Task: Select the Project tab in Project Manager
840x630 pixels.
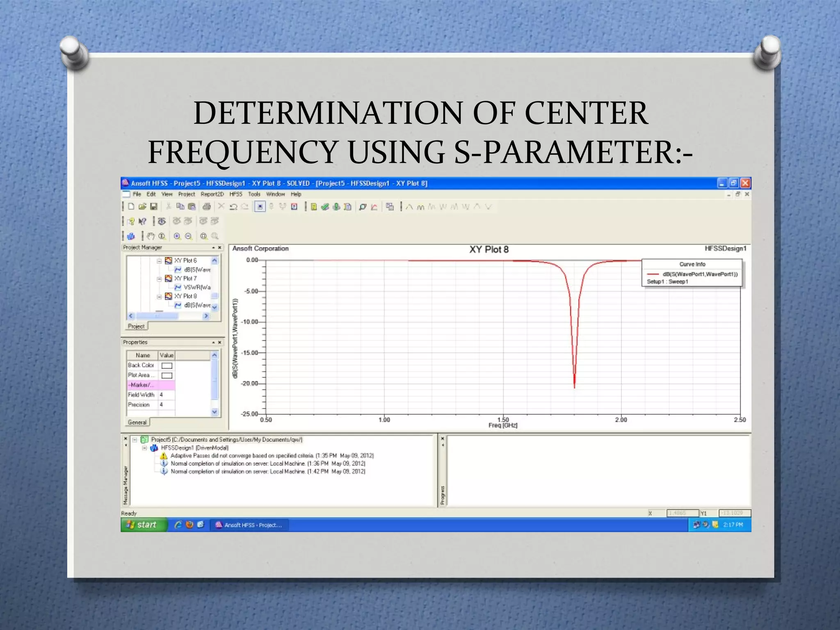Action: pos(136,326)
